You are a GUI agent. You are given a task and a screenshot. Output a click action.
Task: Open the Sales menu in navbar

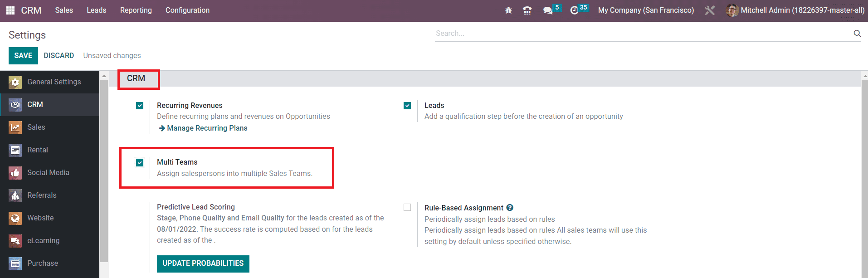(64, 10)
